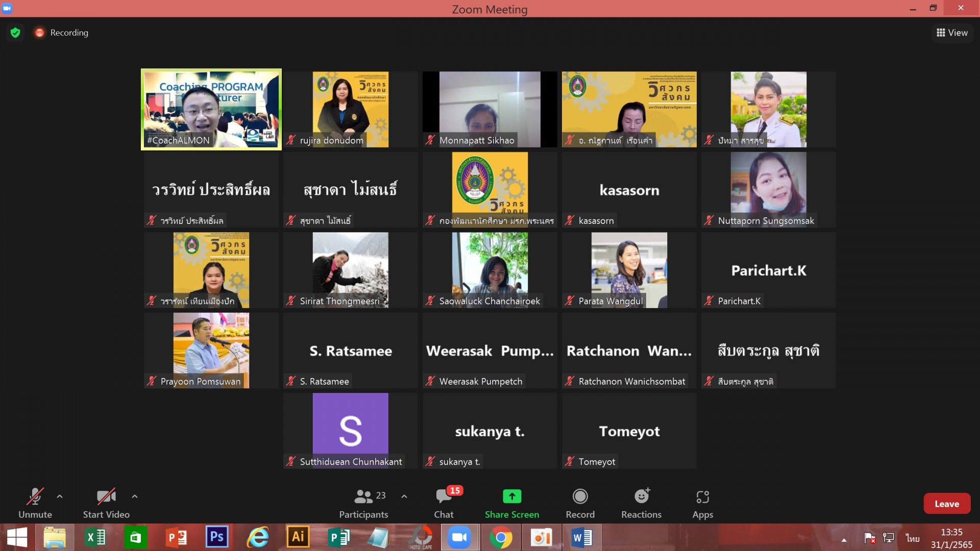The image size is (980, 551).
Task: Leave the meeting
Action: (x=947, y=504)
